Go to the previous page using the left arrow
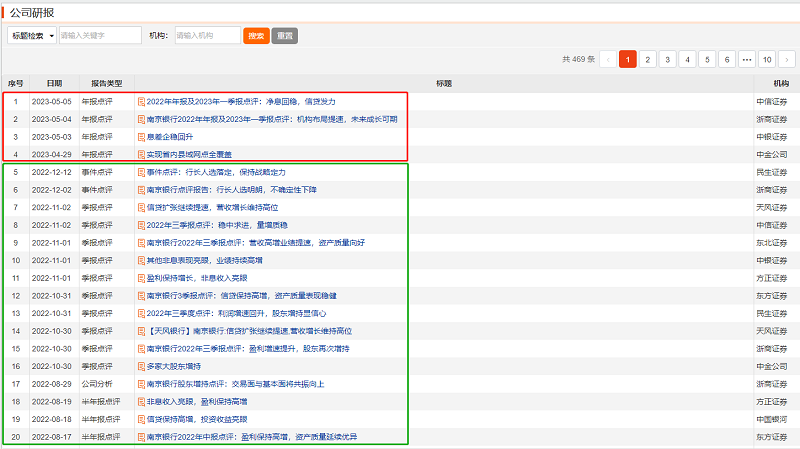This screenshot has width=800, height=449. click(x=607, y=59)
